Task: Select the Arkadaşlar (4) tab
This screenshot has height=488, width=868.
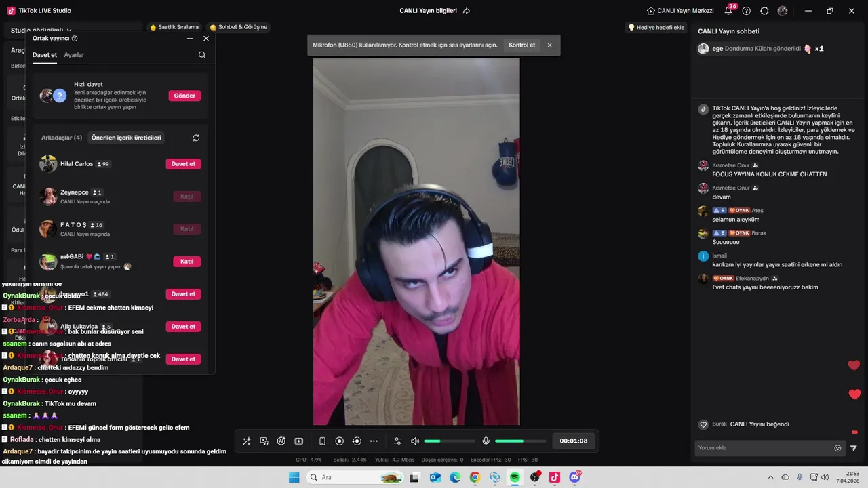Action: [62, 138]
